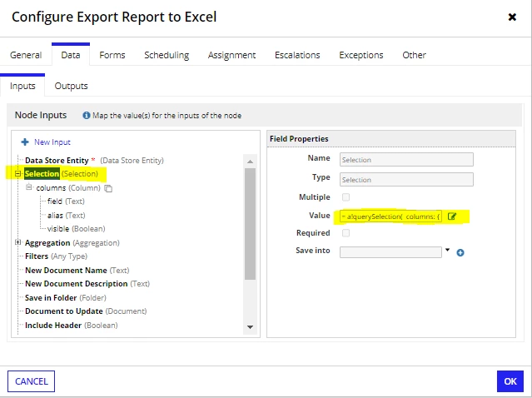532x398 pixels.
Task: Click the blue plus icon next to Save into
Action: (x=460, y=253)
